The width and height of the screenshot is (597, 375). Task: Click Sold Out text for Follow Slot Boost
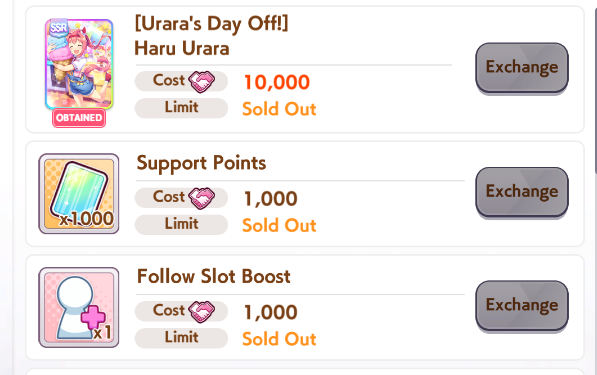point(279,339)
